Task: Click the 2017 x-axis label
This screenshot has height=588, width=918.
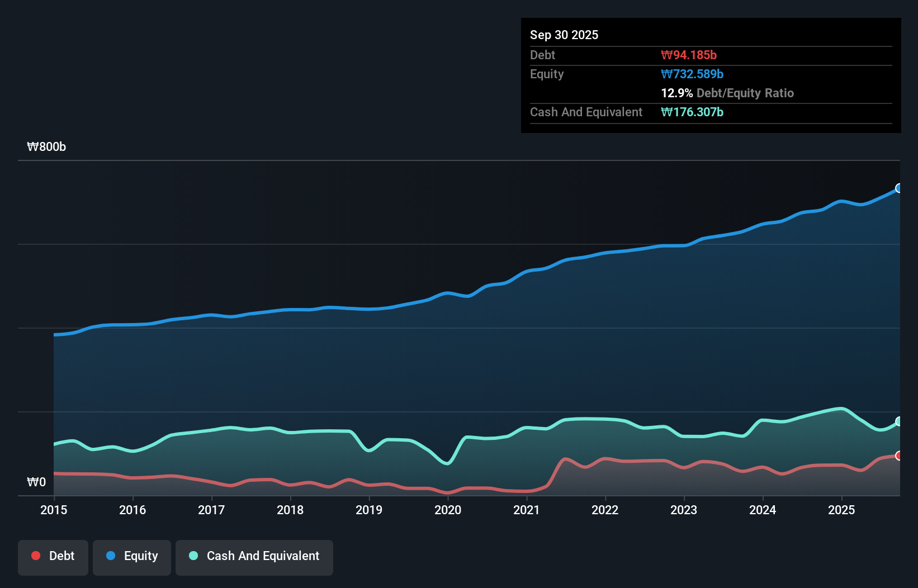Action: (211, 510)
